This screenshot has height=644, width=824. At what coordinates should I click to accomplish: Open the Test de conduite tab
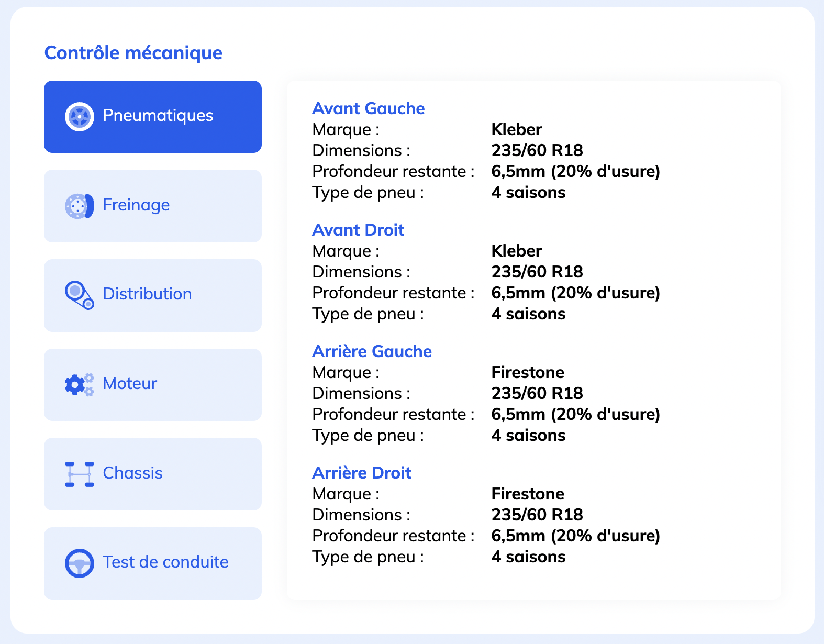pos(153,563)
